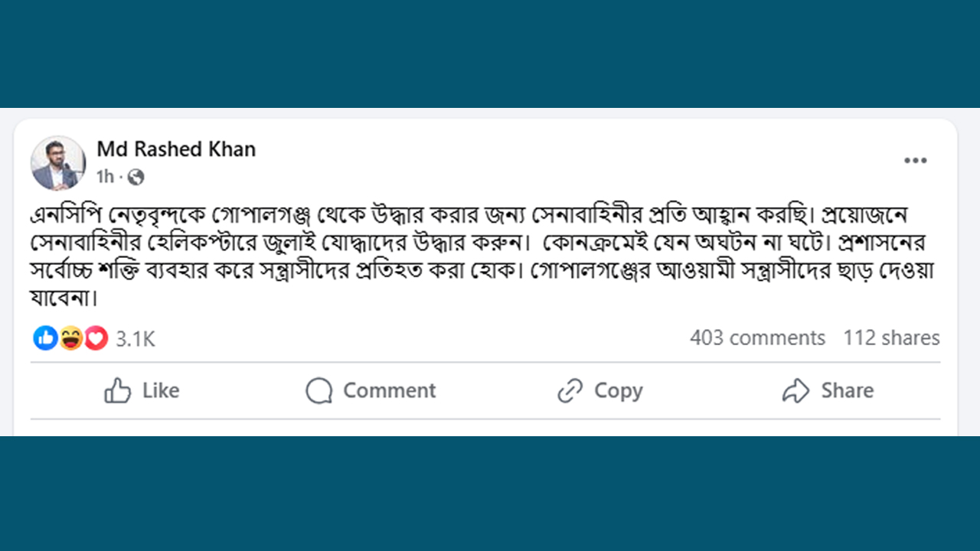
Task: Click the chain link Copy icon
Action: click(x=570, y=391)
